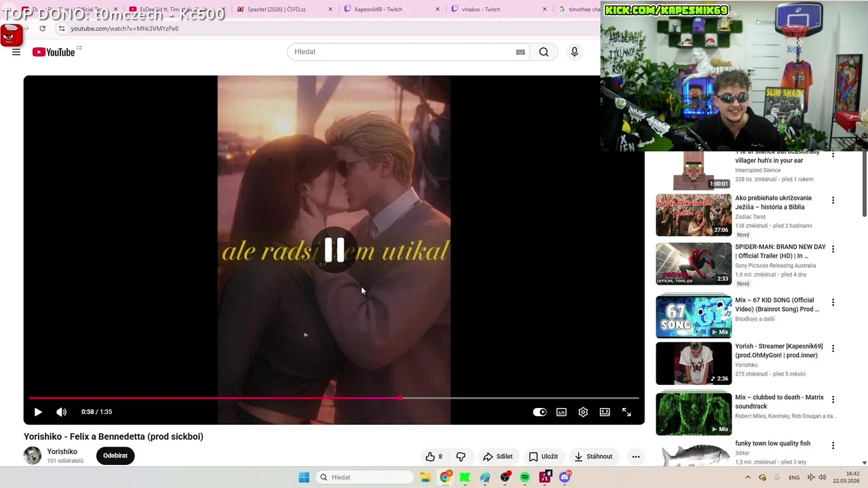Toggle subtitles with the captions icon
868x488 pixels.
(561, 412)
